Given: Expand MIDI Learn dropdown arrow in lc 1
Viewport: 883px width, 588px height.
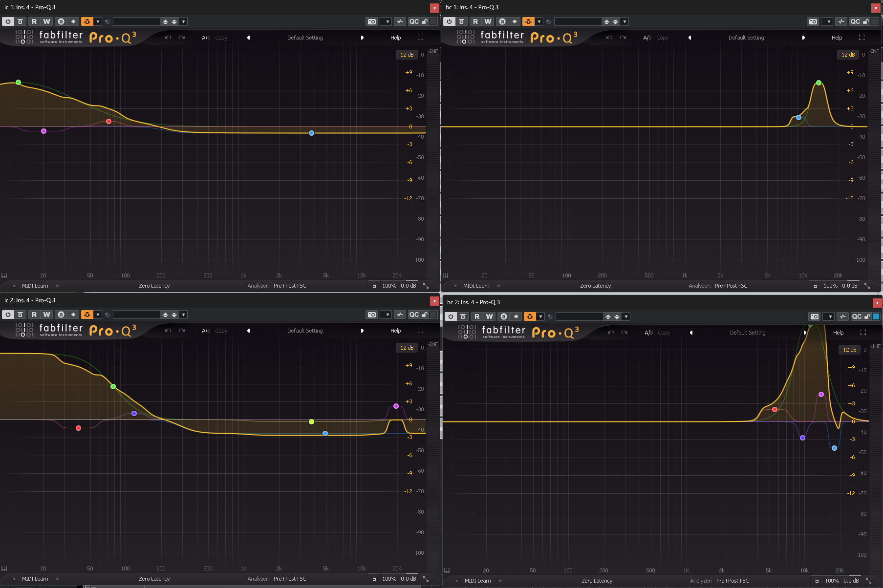Looking at the screenshot, I should pos(57,286).
